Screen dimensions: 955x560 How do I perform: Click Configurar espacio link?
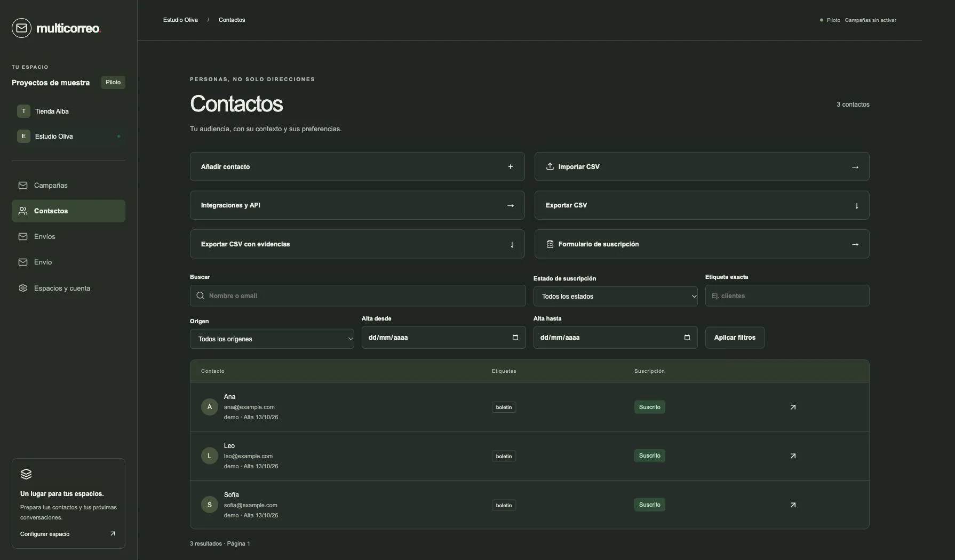(68, 534)
